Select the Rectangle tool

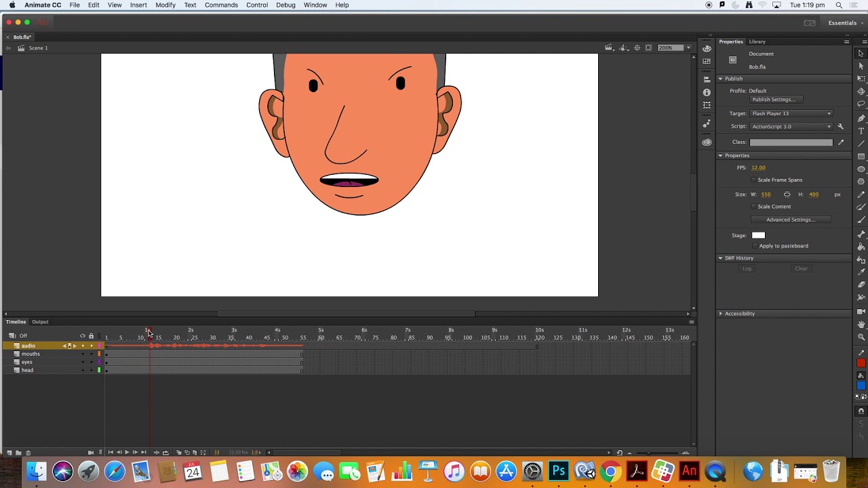pos(861,156)
